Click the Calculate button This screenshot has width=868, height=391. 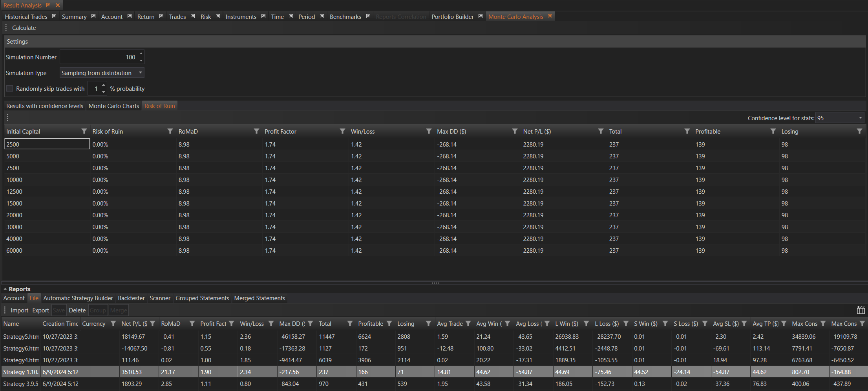(x=24, y=28)
